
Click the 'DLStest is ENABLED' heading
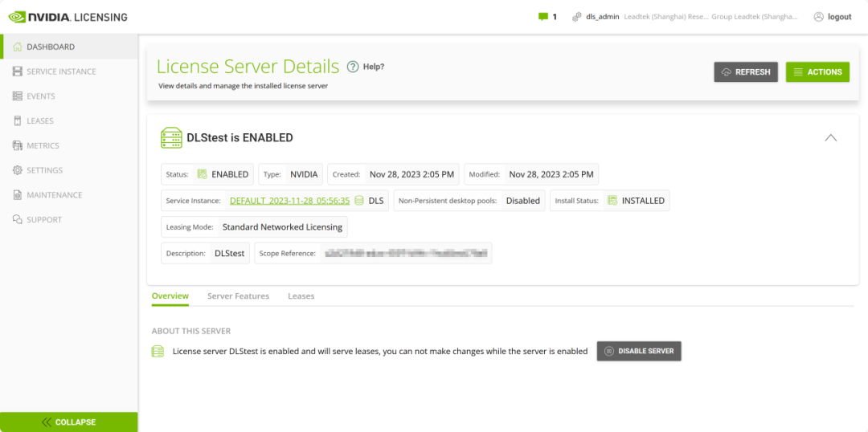pyautogui.click(x=240, y=138)
